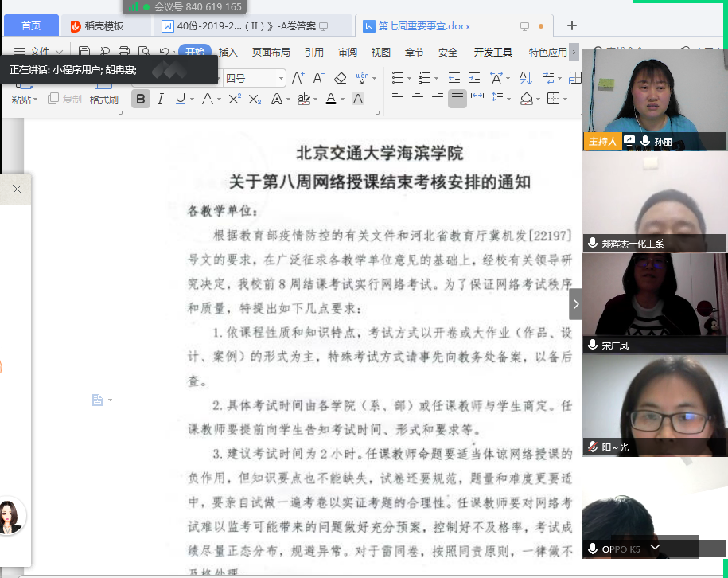Expand the video panel with side chevron
728x578 pixels.
pos(575,304)
